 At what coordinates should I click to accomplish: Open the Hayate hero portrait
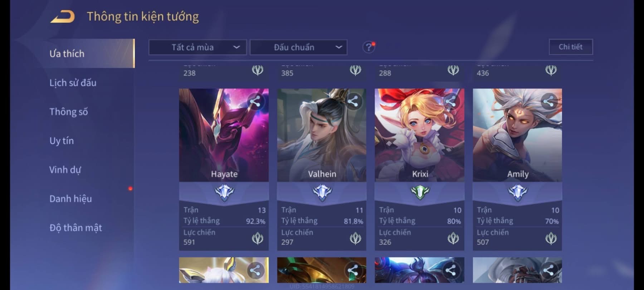point(224,135)
